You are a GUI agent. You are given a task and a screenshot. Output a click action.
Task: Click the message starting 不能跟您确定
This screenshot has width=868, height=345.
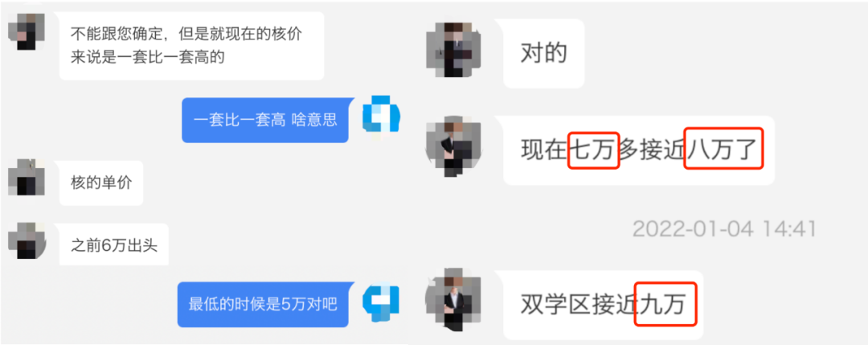[191, 46]
